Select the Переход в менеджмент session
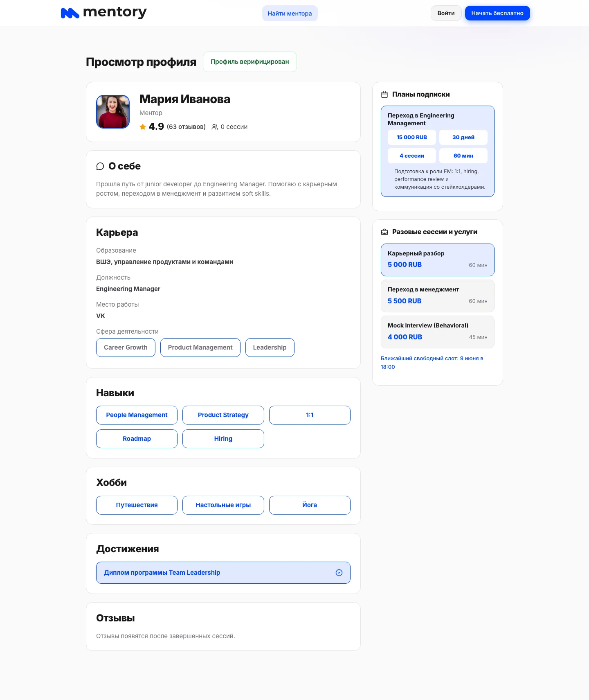 438,296
